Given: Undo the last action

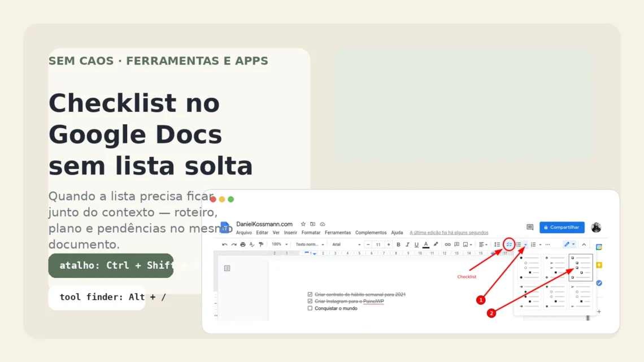Looking at the screenshot, I should tap(225, 245).
